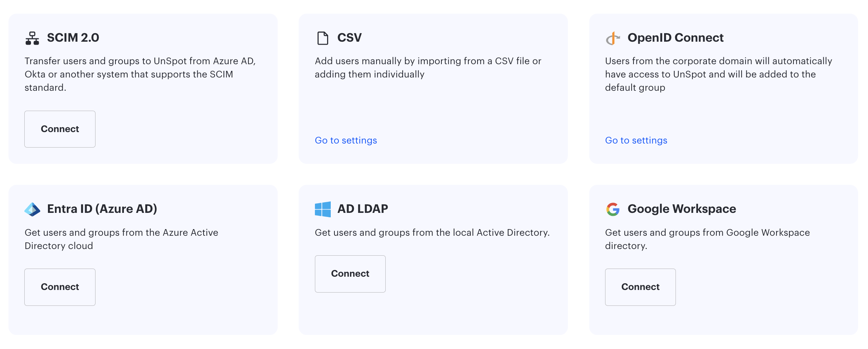Click the Windows logo for AD LDAP
This screenshot has width=868, height=349.
(323, 209)
